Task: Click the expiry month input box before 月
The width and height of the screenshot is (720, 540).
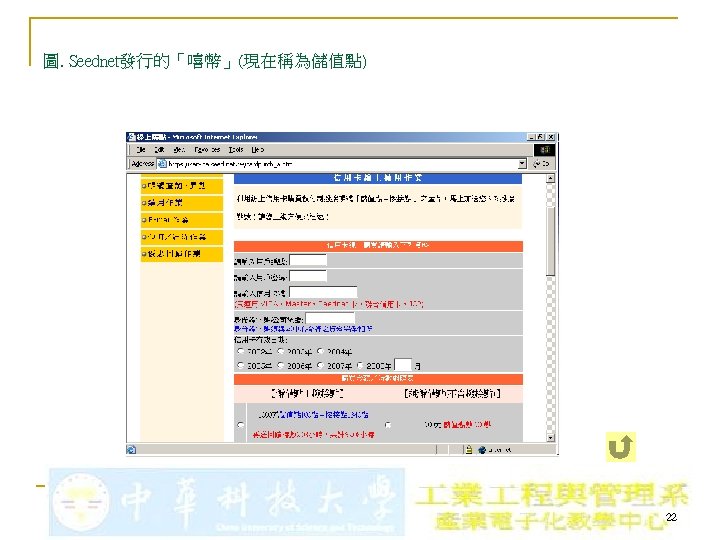Action: (403, 365)
